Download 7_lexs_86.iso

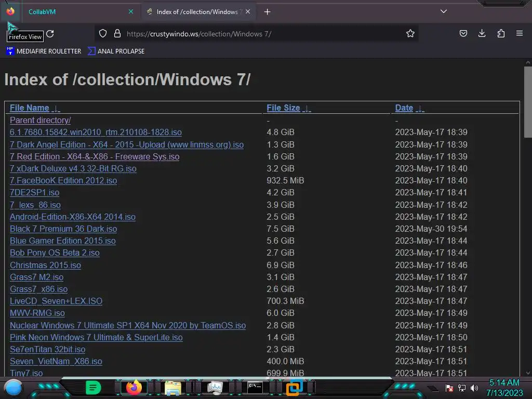(x=35, y=205)
